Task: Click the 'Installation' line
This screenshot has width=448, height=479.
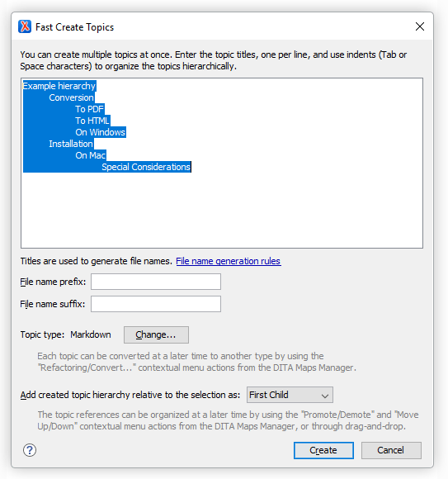Action: tap(71, 144)
